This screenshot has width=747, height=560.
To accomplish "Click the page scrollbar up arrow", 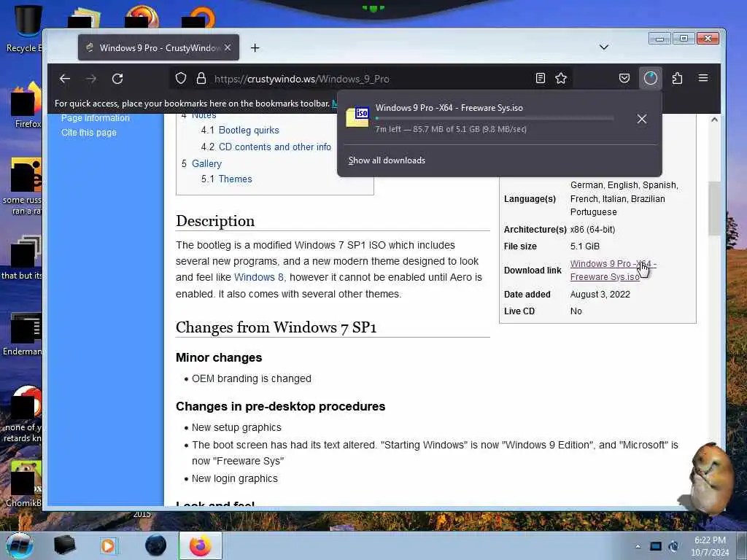I will click(714, 120).
